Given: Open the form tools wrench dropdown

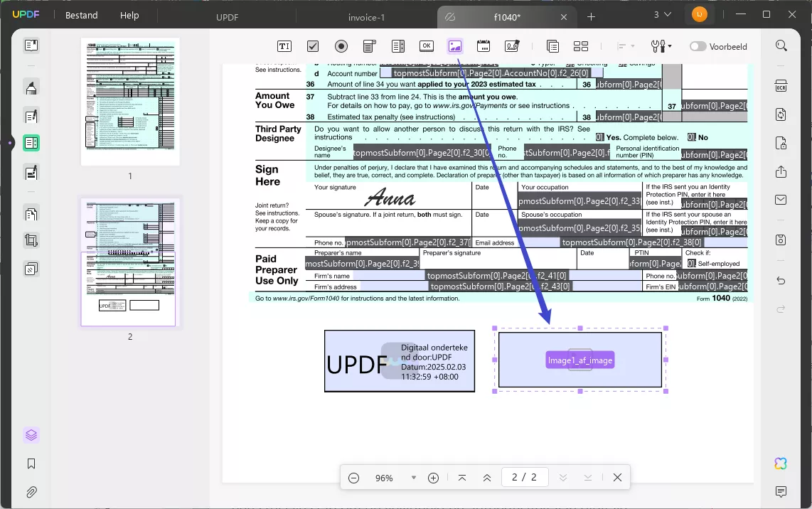Looking at the screenshot, I should click(x=661, y=47).
